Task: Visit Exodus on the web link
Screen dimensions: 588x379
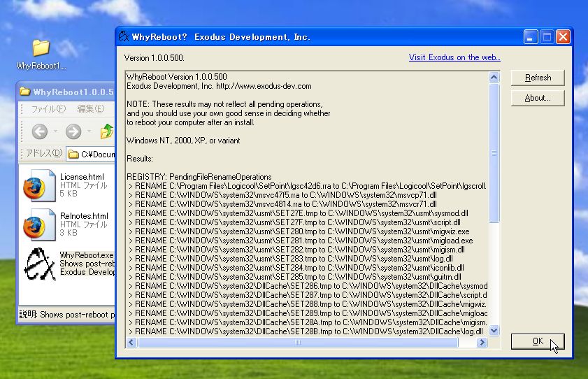Action: 454,57
